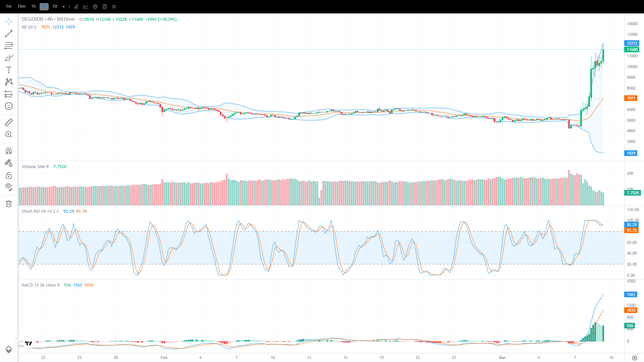Viewport: 644px width, 362px height.
Task: Switch to the 1D timeframe
Action: click(x=56, y=6)
